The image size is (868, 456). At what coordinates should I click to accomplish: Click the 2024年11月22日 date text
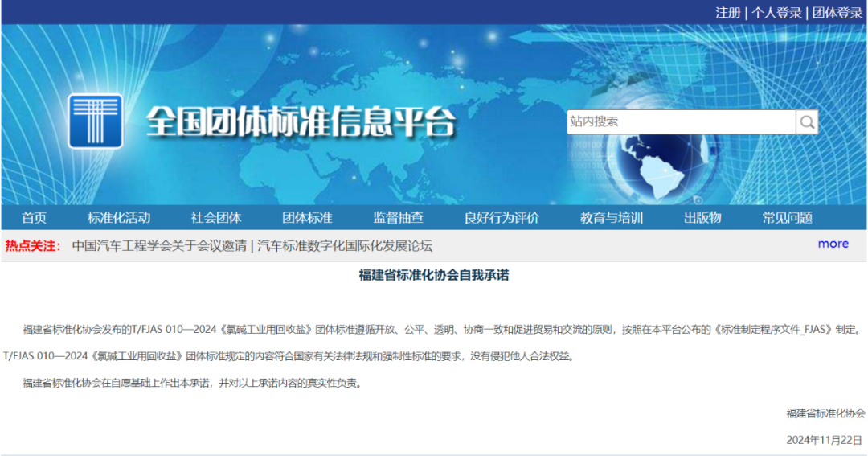tap(825, 440)
